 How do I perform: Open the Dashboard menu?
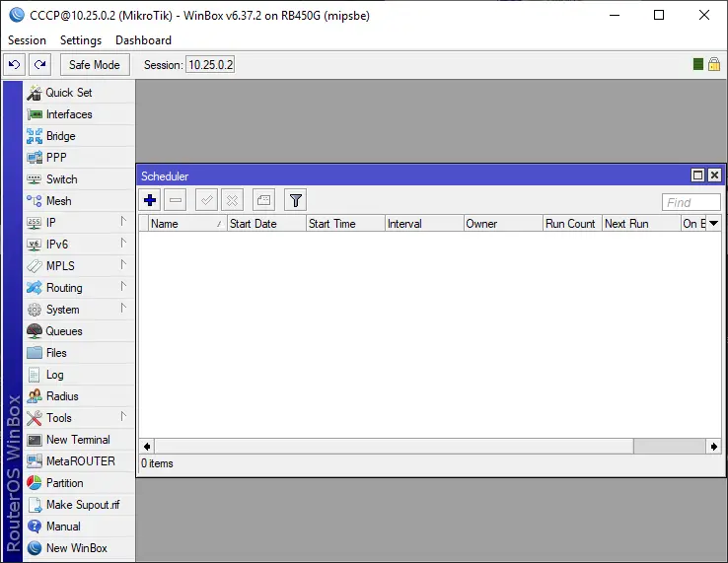point(143,40)
